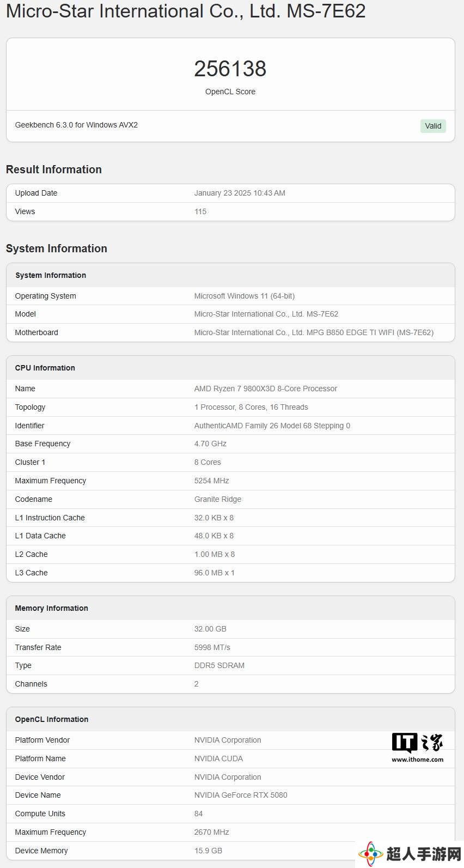
Task: Click the OpenCL Information table header
Action: 230,719
